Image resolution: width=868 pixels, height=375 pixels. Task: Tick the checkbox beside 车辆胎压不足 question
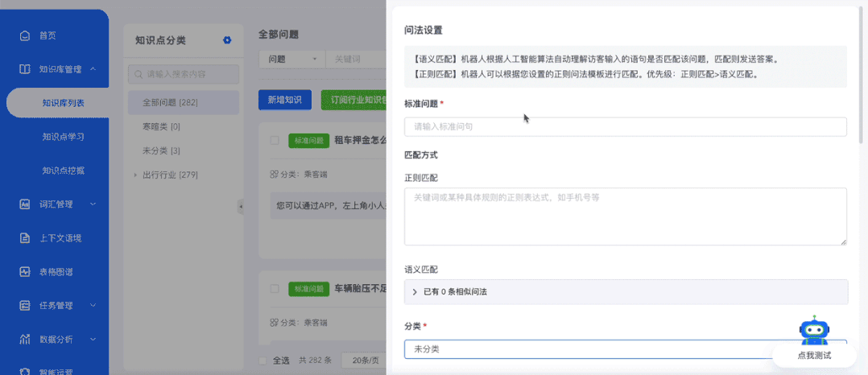pos(275,289)
